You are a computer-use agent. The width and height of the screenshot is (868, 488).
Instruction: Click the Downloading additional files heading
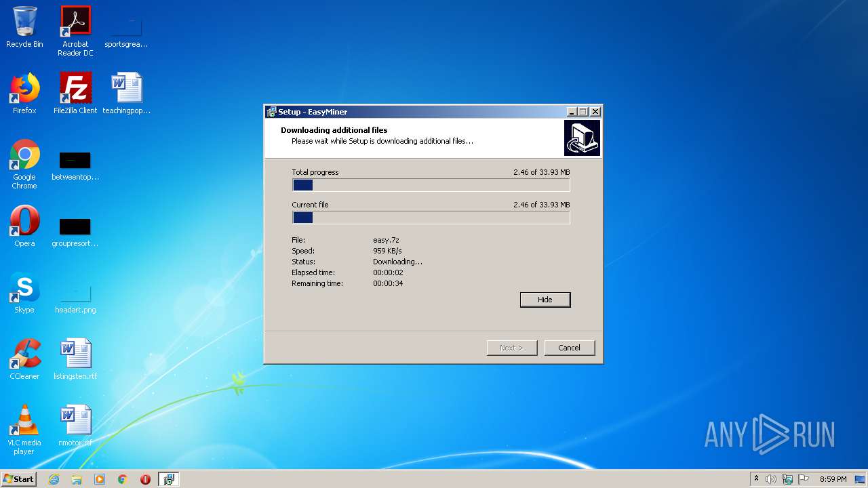click(334, 130)
